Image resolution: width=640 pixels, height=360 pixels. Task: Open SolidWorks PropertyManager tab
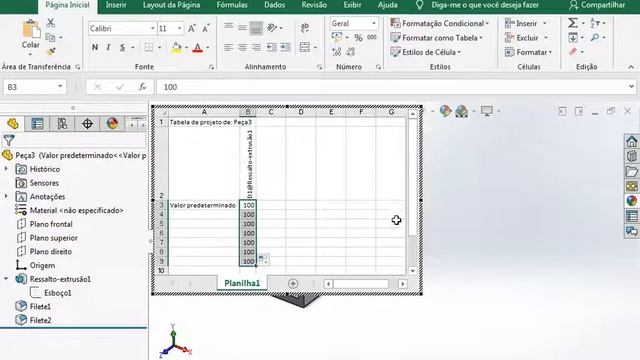37,124
